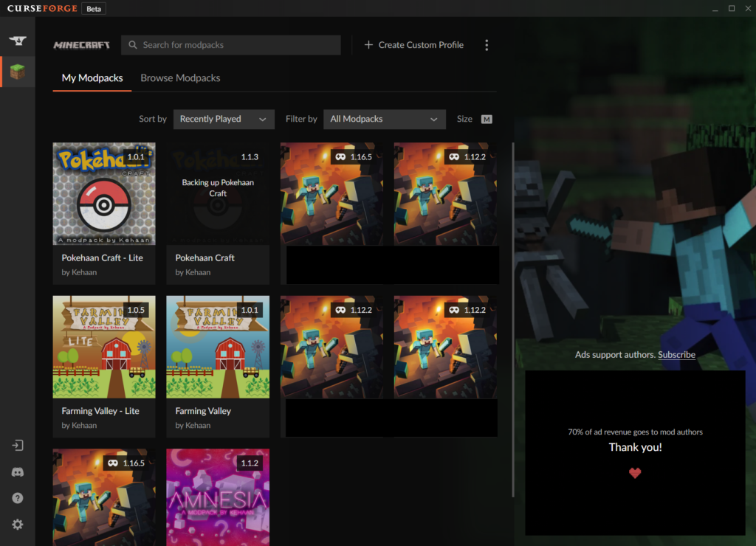Open the bottom-row 1.16.5 profile thumbnail
This screenshot has width=756, height=546.
(x=104, y=497)
